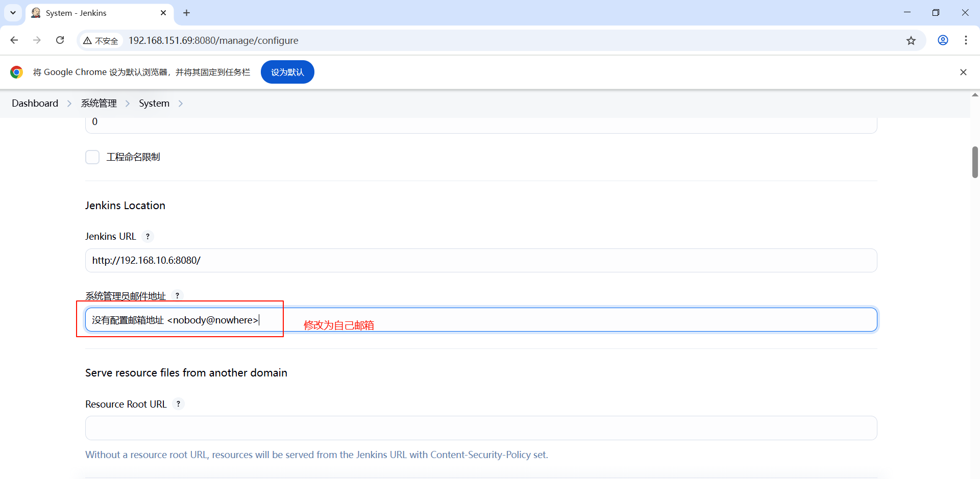Go to 系统管理 breadcrumb

(x=99, y=103)
